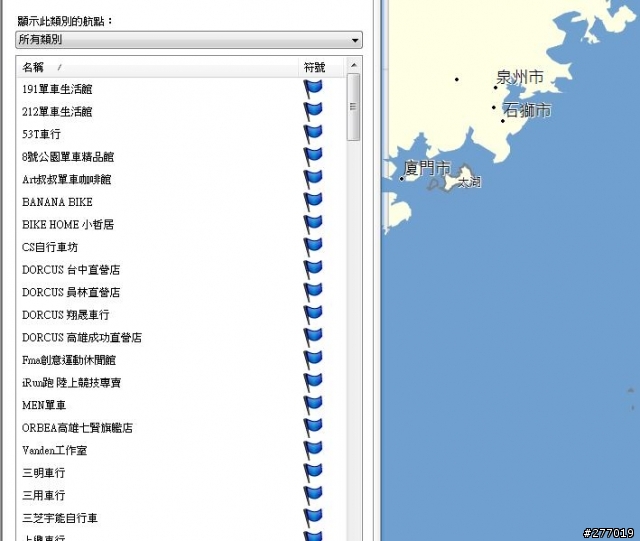Click 石獅市 label on the map

pyautogui.click(x=527, y=110)
